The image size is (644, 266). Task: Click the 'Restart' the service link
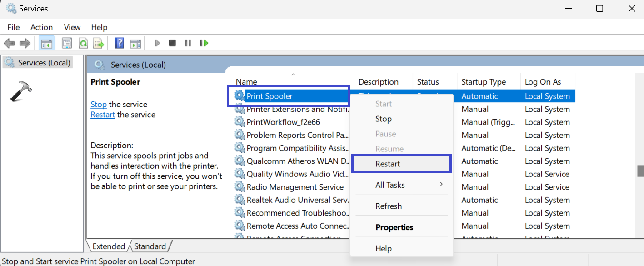(x=103, y=115)
